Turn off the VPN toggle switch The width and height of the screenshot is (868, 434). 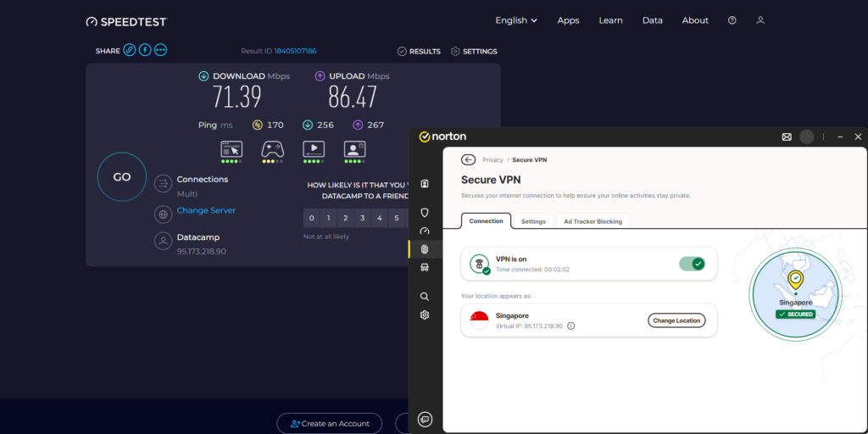[x=692, y=264]
